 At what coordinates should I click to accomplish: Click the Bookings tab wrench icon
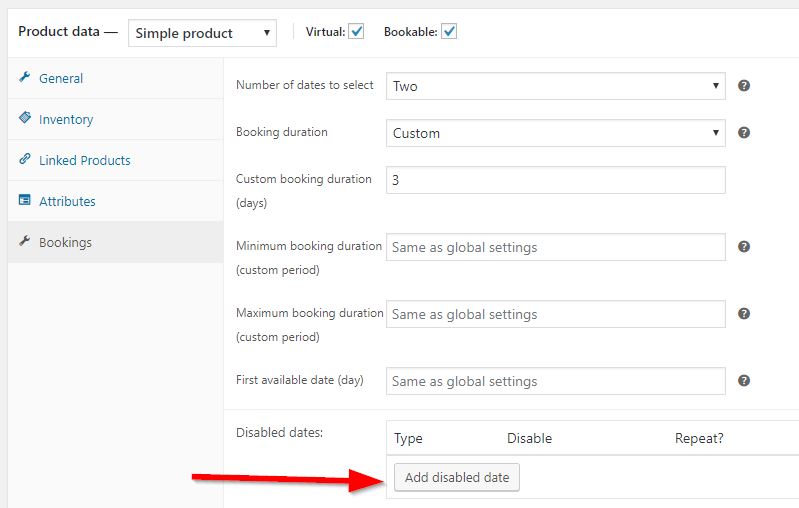click(x=25, y=242)
